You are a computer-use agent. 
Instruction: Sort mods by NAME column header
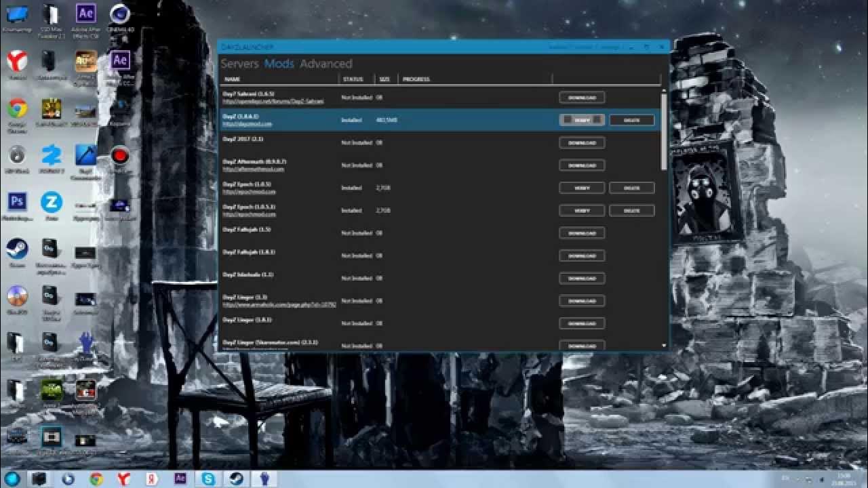click(232, 79)
